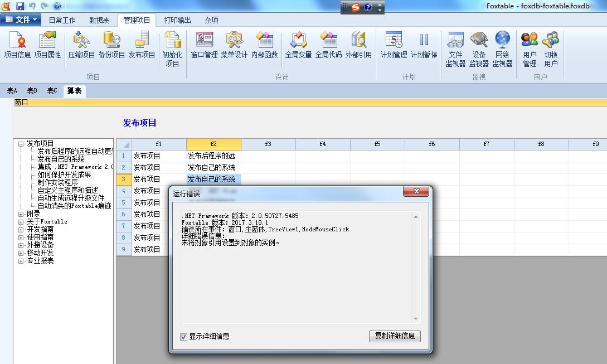Select tree item 制作安装程序
Screen dimensions: 607x364
point(57,182)
